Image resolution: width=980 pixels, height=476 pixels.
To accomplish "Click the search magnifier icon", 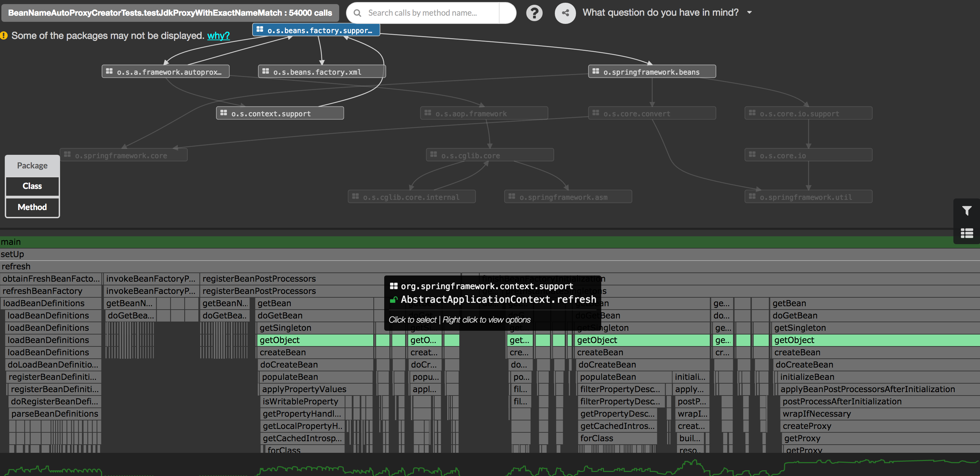I will [x=357, y=13].
